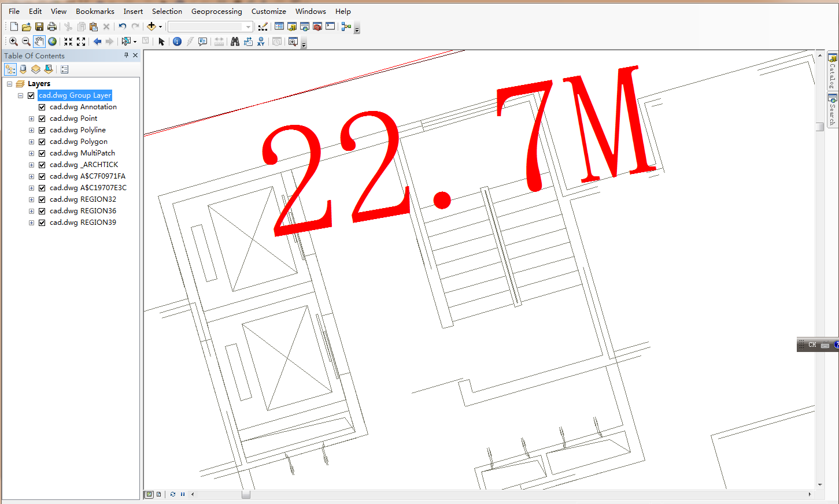Create a new map document
The width and height of the screenshot is (839, 504).
pos(14,27)
